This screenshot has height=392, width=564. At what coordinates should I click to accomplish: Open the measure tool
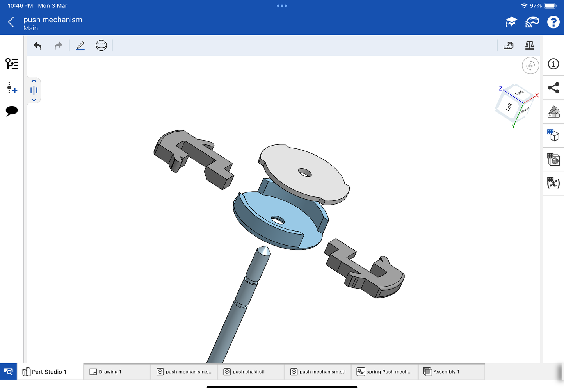coord(508,46)
